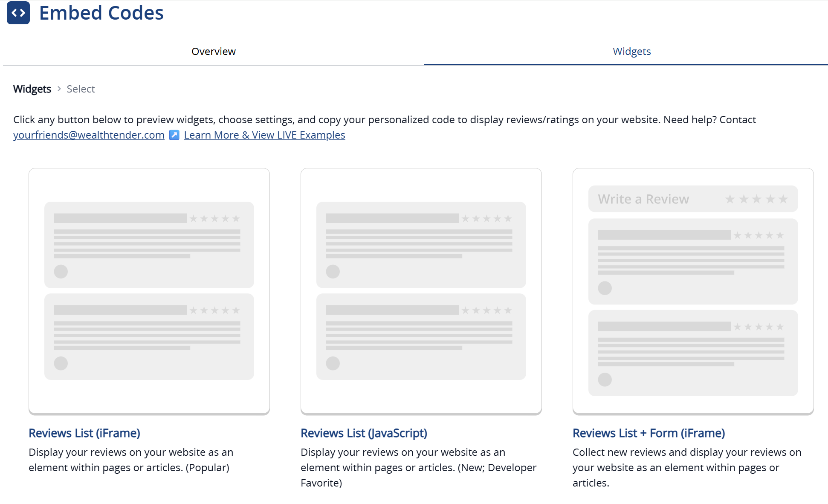
Task: Click the Reviews List (JavaScript) title
Action: [x=364, y=433]
